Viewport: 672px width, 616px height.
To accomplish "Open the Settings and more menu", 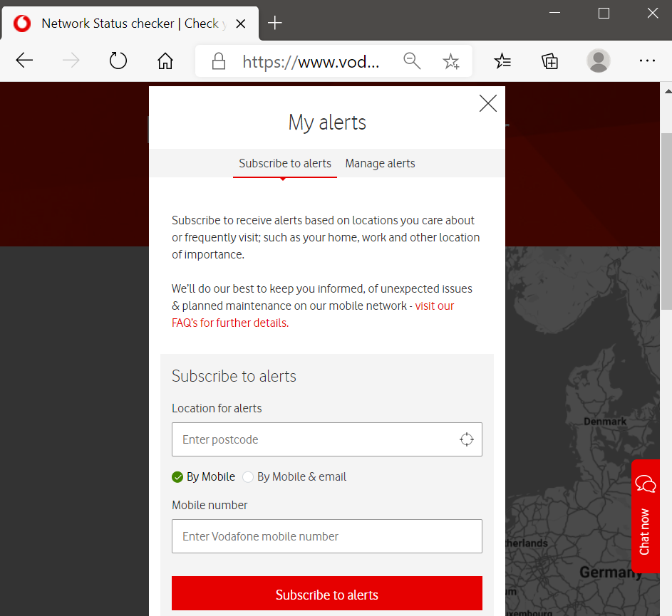I will (647, 61).
